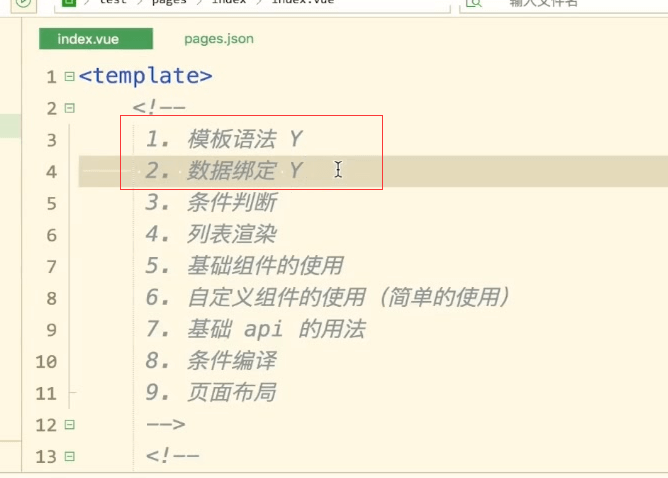
Task: Select line number 5 in the gutter
Action: [x=52, y=204]
